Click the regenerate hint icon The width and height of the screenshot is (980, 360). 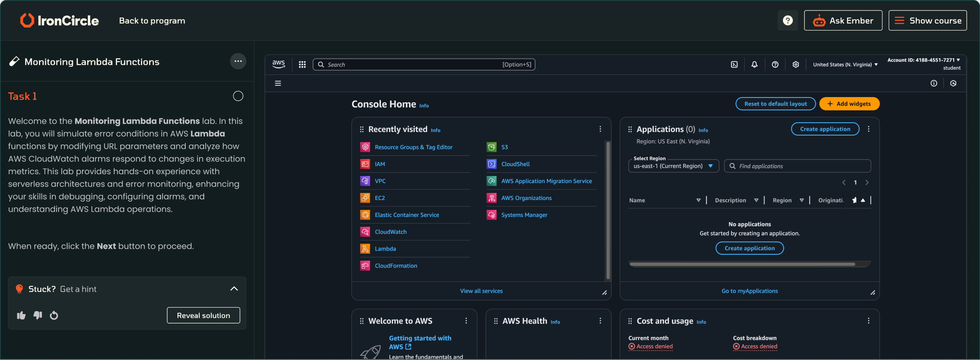click(x=54, y=315)
